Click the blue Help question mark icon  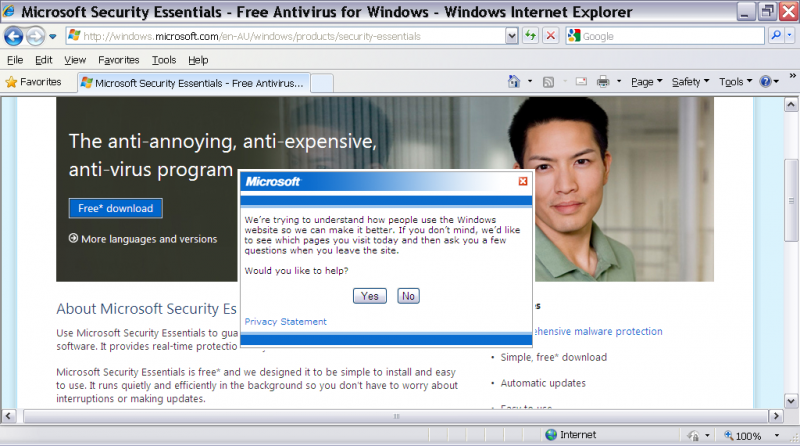click(x=765, y=81)
